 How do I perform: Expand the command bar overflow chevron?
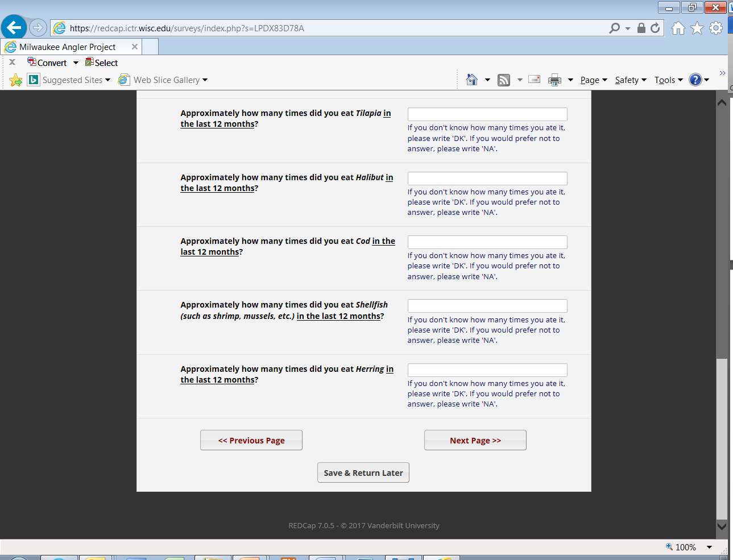[723, 73]
